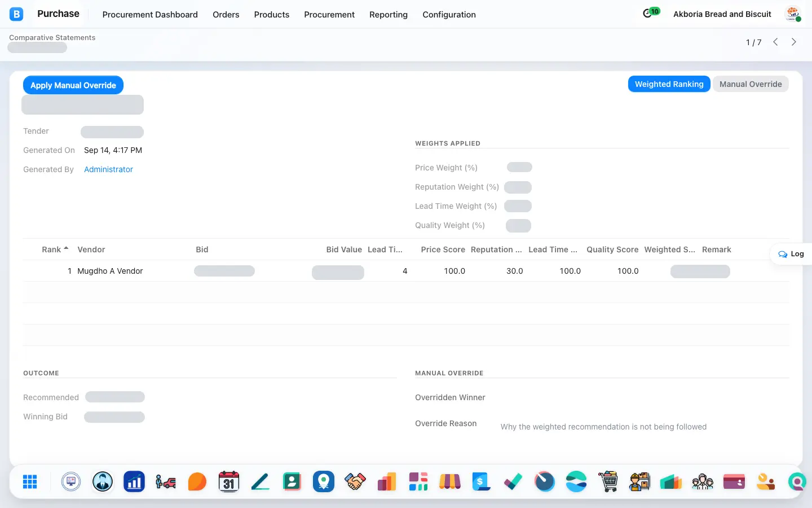Open the calendar app showing 31 in the dock

pos(229,481)
